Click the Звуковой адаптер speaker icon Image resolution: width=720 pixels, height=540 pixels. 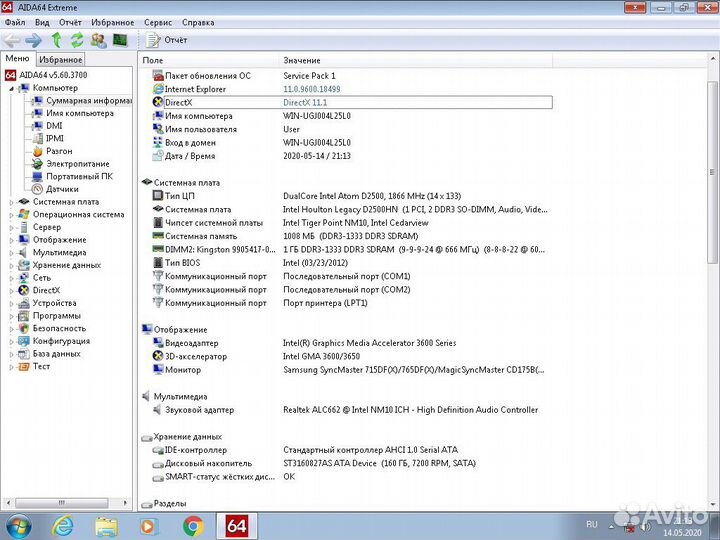pos(158,410)
